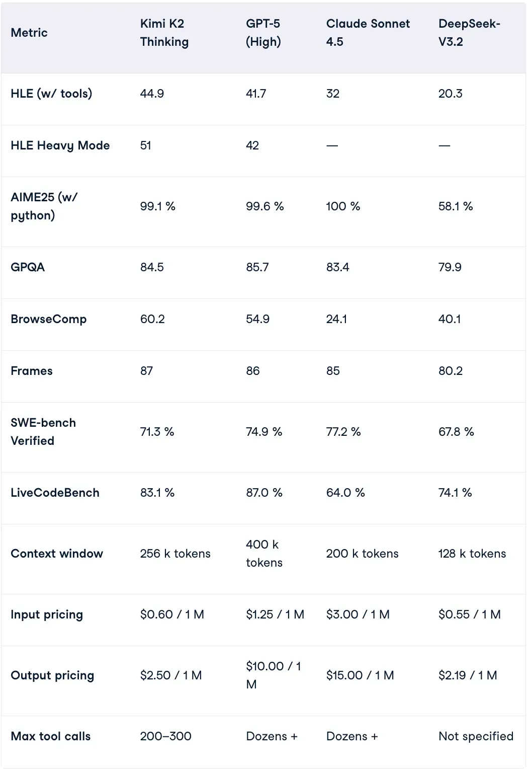The height and width of the screenshot is (772, 532).
Task: Click the Max tool calls row label
Action: pos(51,736)
